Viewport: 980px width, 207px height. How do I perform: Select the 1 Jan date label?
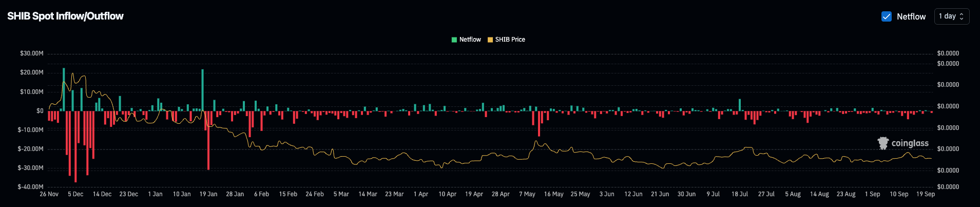tap(156, 194)
